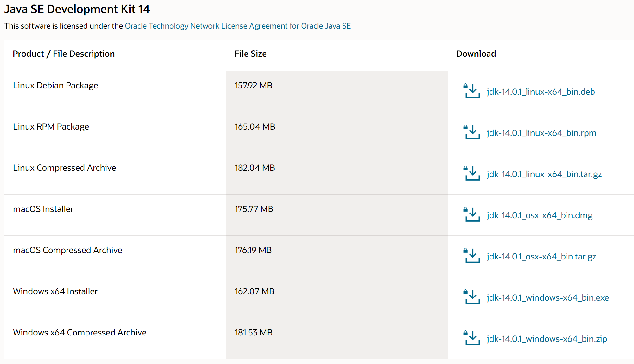634x364 pixels.
Task: Click download icon for Linux tar.gz archive
Action: point(472,174)
